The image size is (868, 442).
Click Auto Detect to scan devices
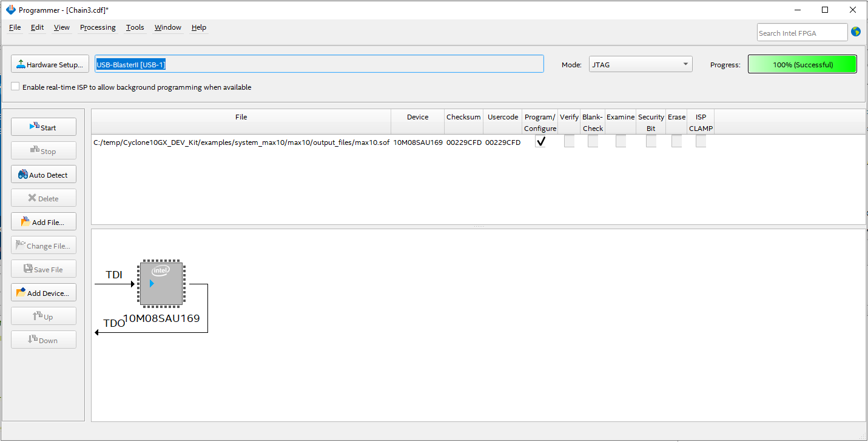point(44,174)
